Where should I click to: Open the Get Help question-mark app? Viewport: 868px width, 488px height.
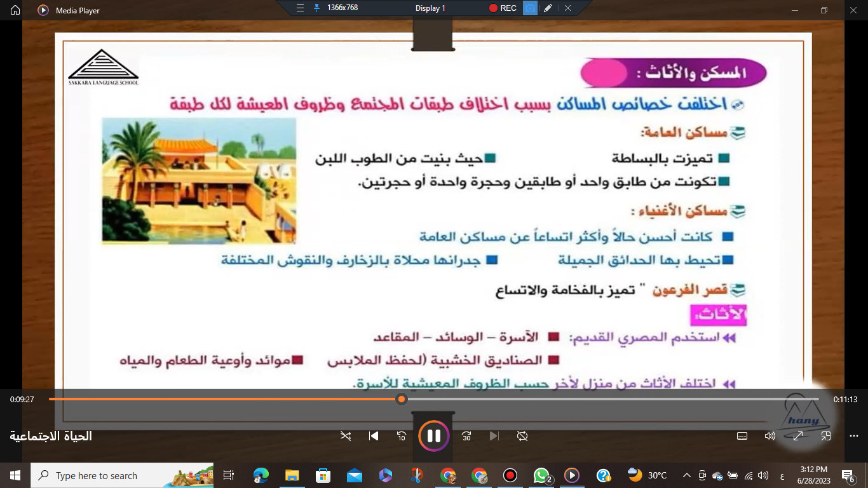[x=603, y=475]
